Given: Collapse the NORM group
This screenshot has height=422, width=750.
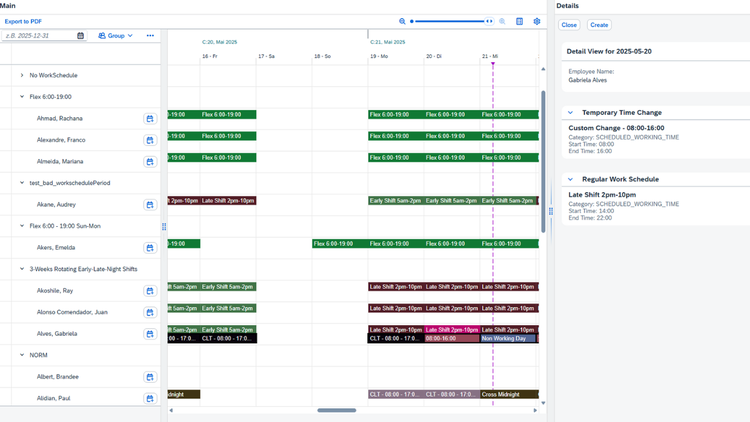Looking at the screenshot, I should click(x=22, y=355).
